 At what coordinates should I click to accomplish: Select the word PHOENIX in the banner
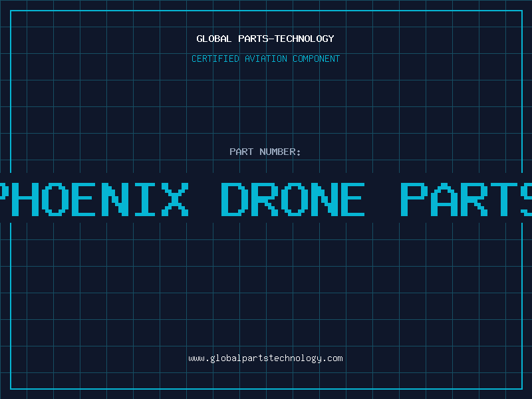[93, 199]
